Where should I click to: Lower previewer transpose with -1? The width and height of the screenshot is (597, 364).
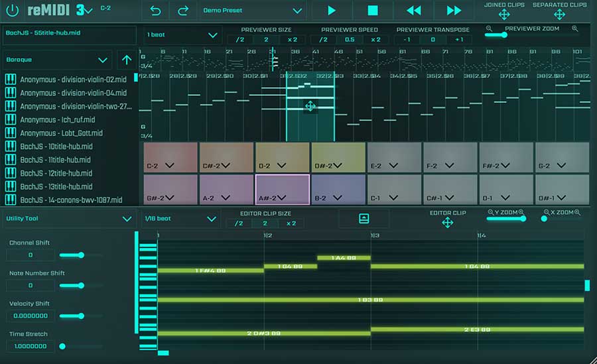pyautogui.click(x=407, y=40)
